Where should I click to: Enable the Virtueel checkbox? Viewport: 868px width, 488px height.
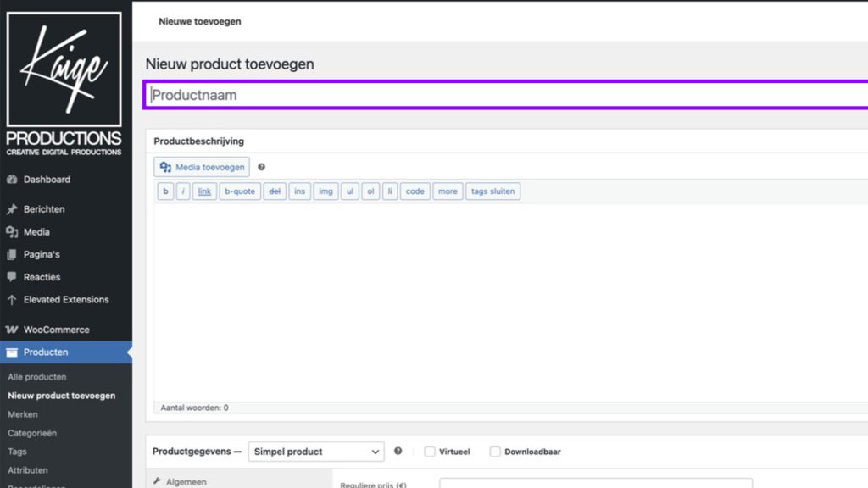pos(430,452)
